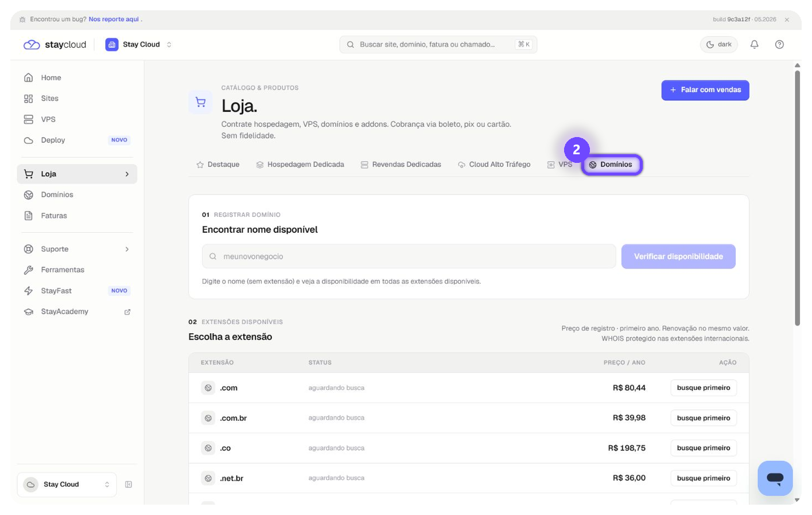The height and width of the screenshot is (515, 812).
Task: Open StayAcademy external link
Action: tap(77, 311)
